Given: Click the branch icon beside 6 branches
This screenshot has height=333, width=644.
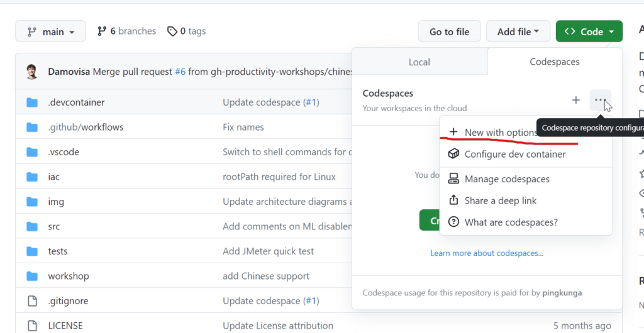Looking at the screenshot, I should 102,31.
